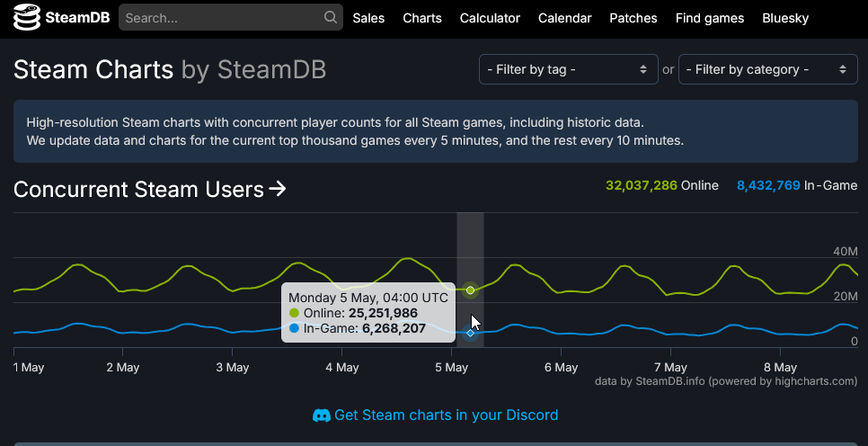Viewport: 868px width, 446px height.
Task: Go to the Charts page
Action: 422,18
